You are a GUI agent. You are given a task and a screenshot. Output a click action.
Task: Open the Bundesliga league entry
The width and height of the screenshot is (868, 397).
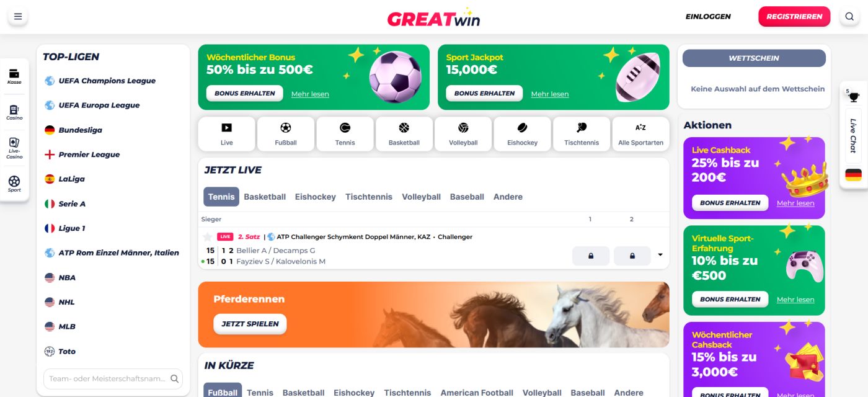pos(81,130)
